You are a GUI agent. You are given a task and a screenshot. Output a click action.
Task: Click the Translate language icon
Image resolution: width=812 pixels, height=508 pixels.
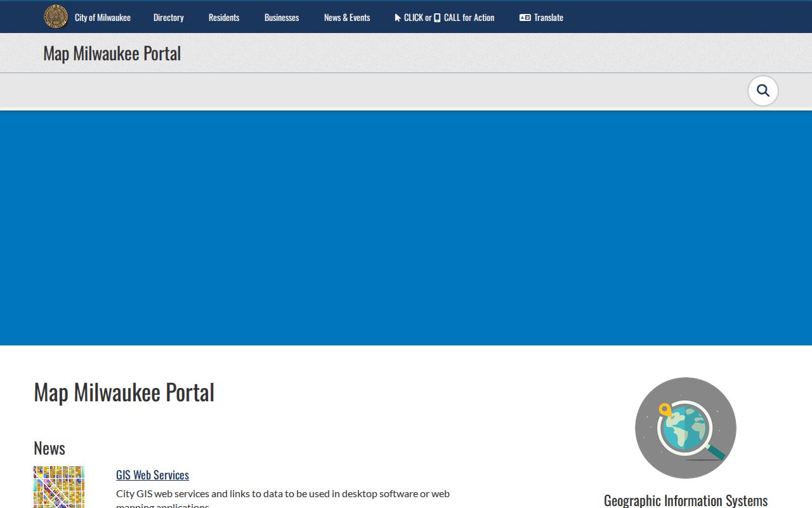tap(525, 18)
